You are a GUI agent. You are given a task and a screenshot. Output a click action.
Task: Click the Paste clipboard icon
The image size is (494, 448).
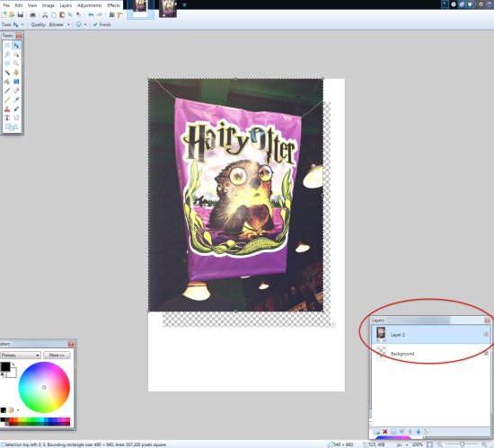pyautogui.click(x=62, y=14)
